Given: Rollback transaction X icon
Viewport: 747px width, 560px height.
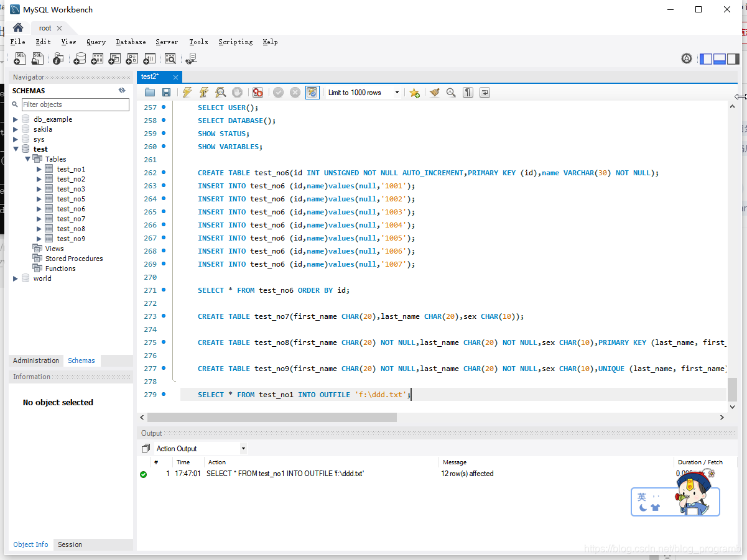Looking at the screenshot, I should tap(295, 93).
